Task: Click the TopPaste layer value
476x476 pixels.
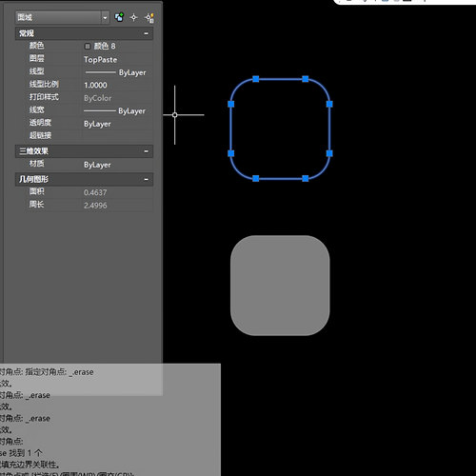Action: coord(100,59)
